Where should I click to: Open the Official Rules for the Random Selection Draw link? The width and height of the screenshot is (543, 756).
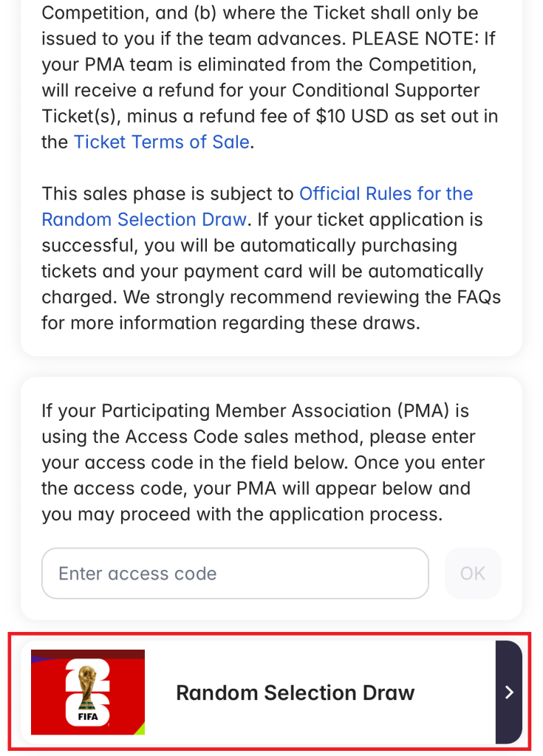[386, 193]
